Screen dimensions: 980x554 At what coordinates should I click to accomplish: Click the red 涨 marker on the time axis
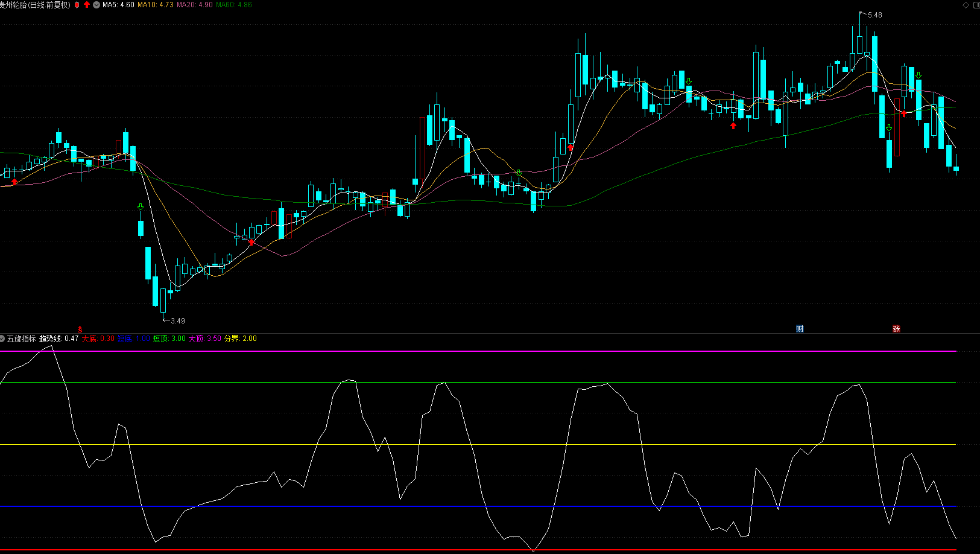[x=896, y=329]
